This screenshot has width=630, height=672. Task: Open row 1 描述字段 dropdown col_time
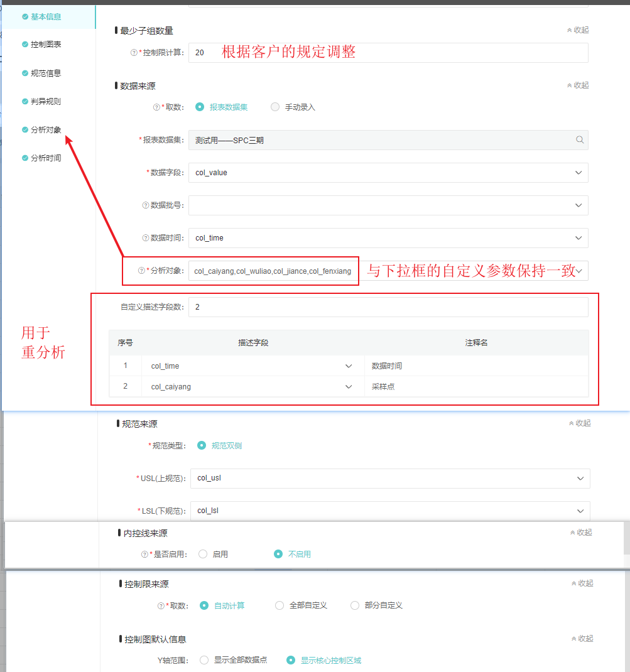253,366
